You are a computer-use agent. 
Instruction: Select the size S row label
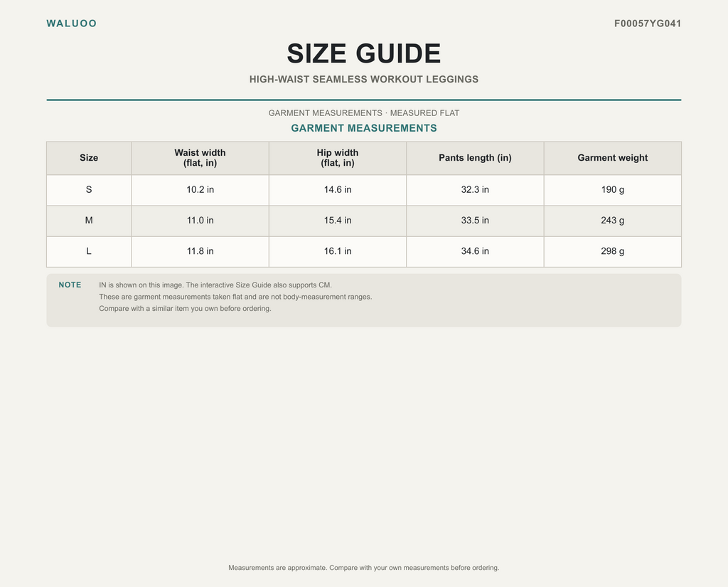[89, 190]
